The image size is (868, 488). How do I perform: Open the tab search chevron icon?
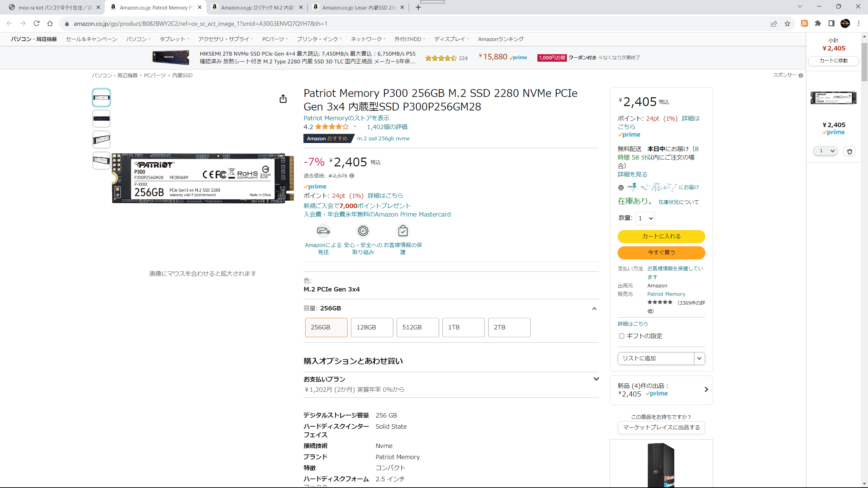(800, 6)
